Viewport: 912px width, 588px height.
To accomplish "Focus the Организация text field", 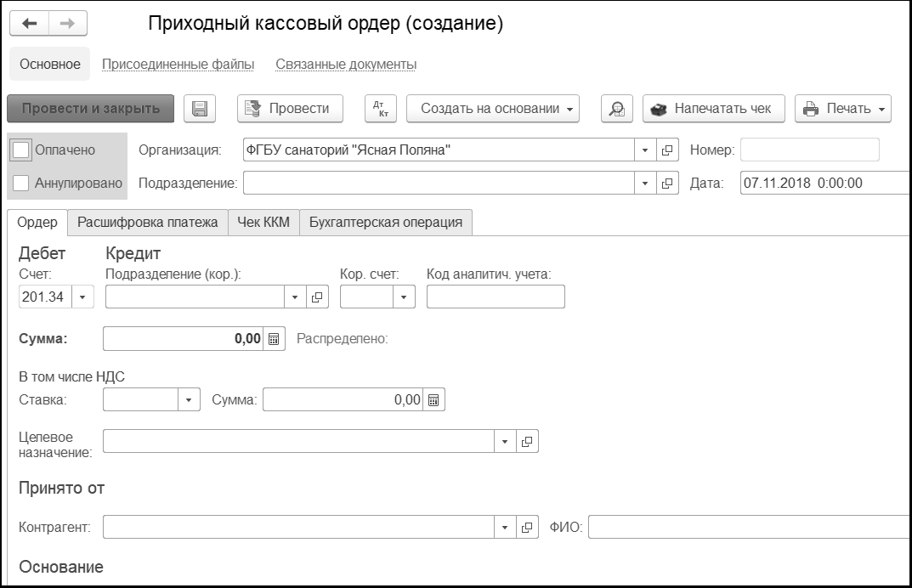I will 439,150.
